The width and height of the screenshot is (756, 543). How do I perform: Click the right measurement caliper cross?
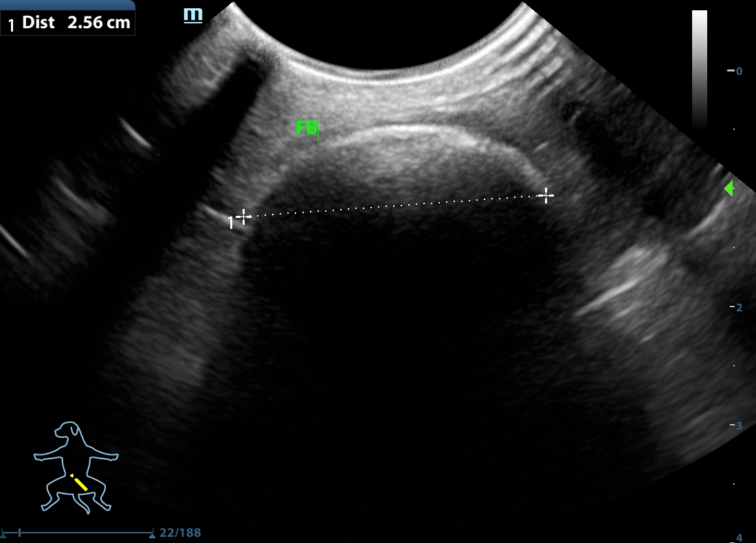(x=546, y=196)
